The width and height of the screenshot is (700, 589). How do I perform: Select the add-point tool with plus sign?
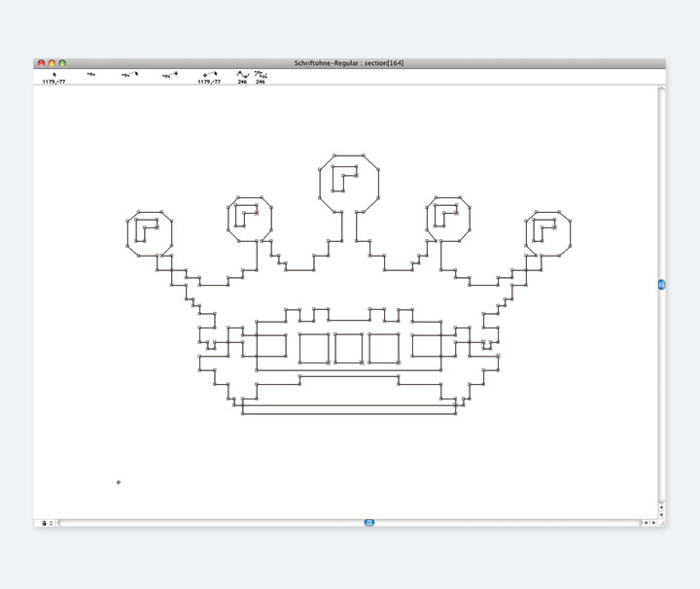point(170,74)
